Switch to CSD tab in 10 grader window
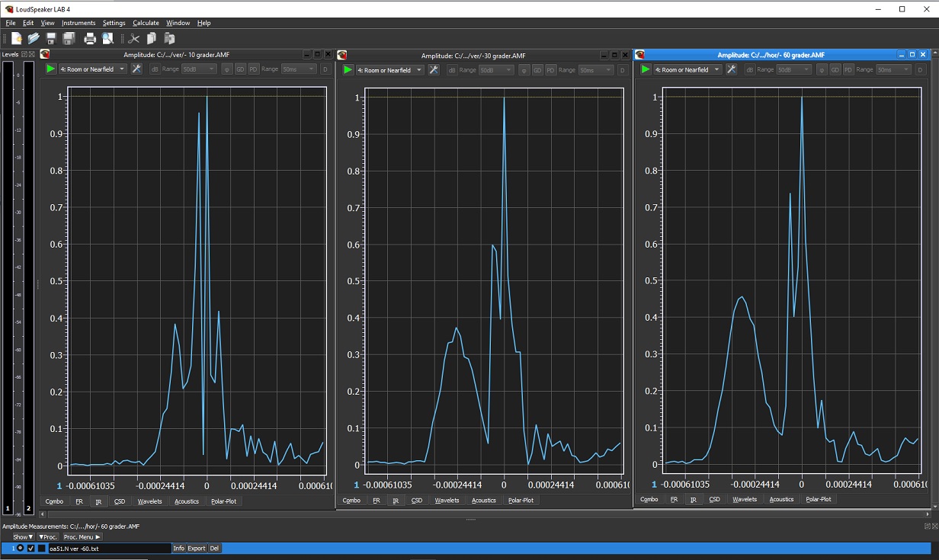Viewport: 939px width, 560px height. [120, 501]
